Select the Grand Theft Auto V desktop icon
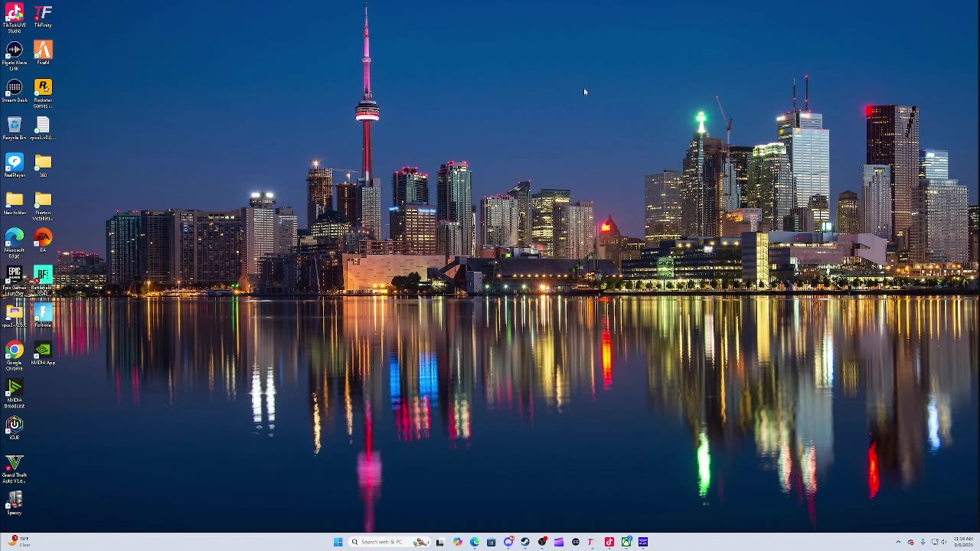The width and height of the screenshot is (980, 551). point(15,468)
